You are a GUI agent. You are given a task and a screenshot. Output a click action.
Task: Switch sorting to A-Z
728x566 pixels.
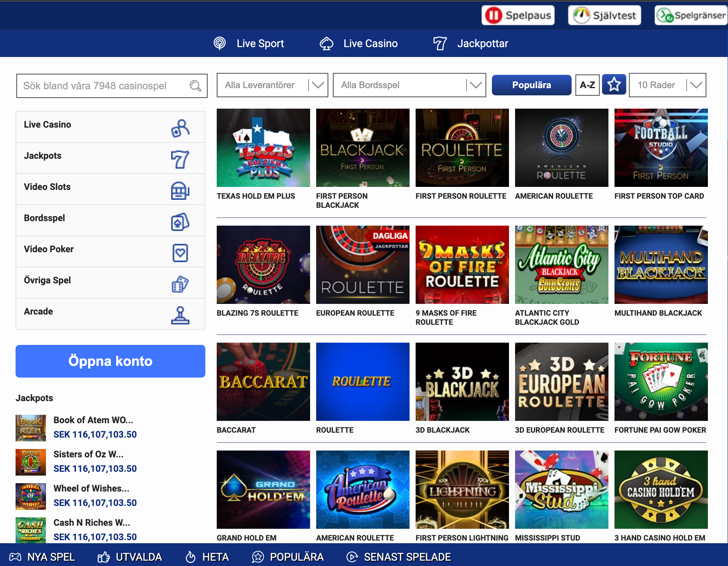[x=587, y=85]
